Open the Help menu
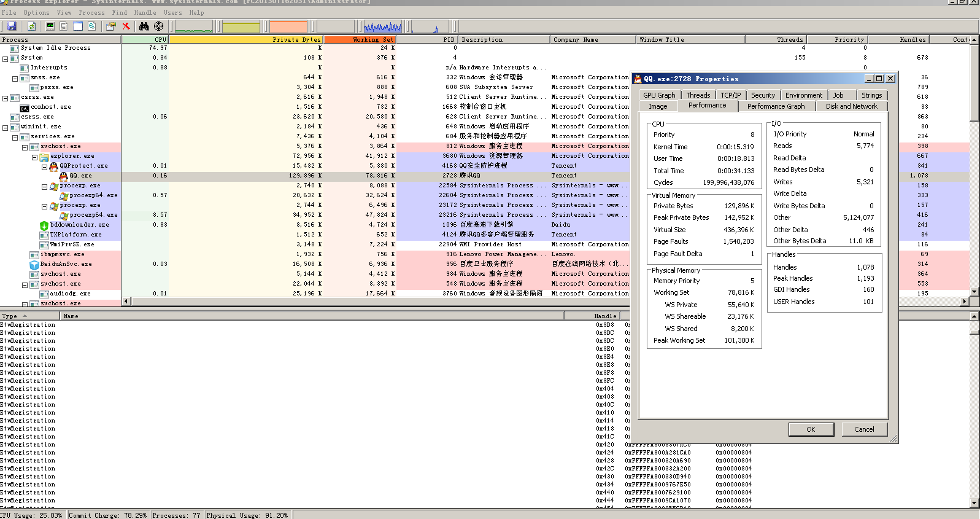 [x=196, y=12]
